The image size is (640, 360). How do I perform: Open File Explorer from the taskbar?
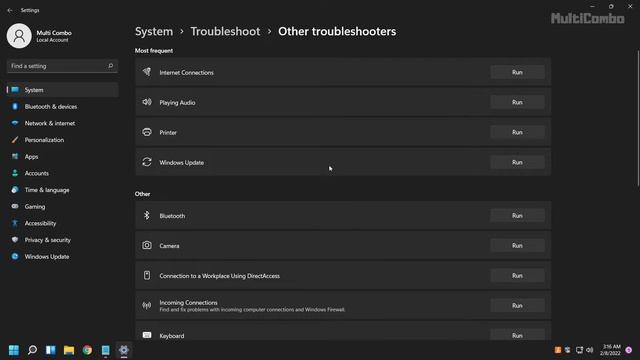click(69, 350)
